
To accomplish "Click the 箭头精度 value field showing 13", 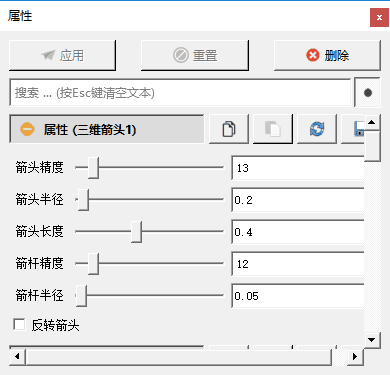I will pyautogui.click(x=298, y=168).
